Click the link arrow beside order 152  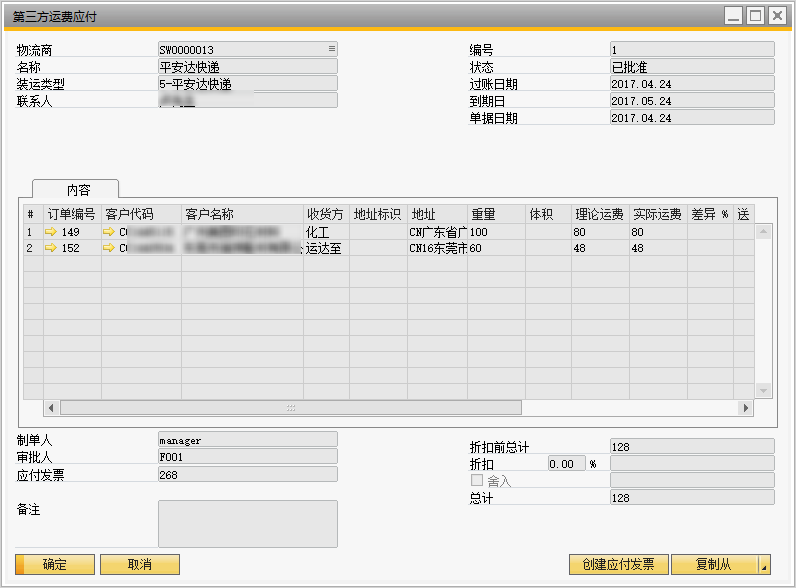point(51,249)
